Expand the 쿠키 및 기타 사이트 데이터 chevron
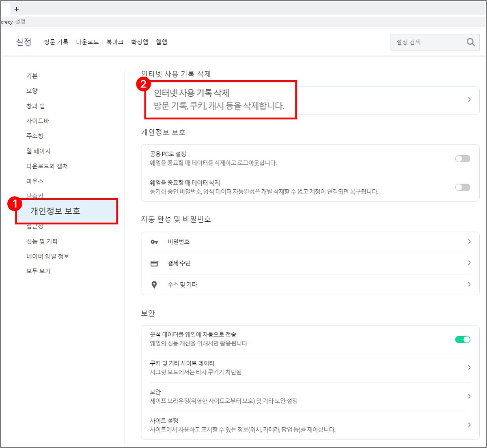487x448 pixels. pos(469,368)
